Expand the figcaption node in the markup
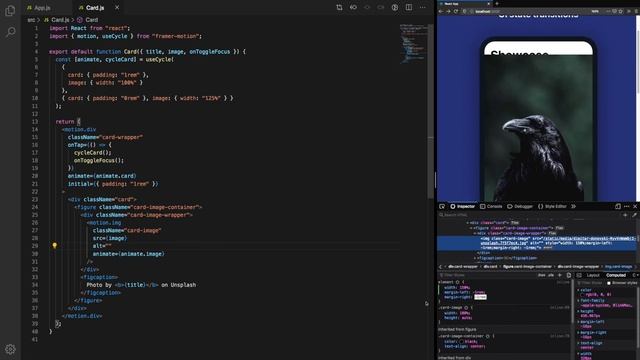This screenshot has width=640, height=360. (x=475, y=258)
